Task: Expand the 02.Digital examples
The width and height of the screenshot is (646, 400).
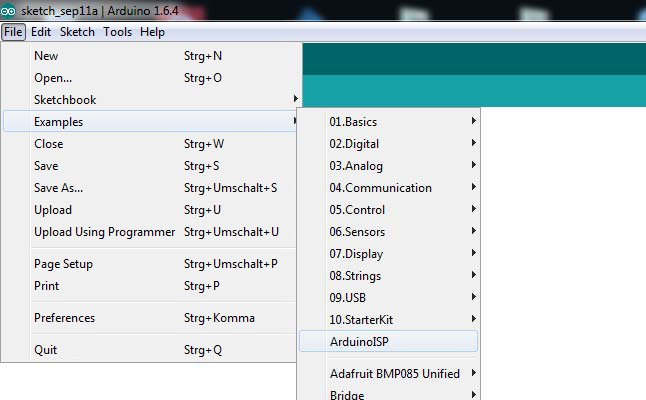Action: pyautogui.click(x=389, y=144)
